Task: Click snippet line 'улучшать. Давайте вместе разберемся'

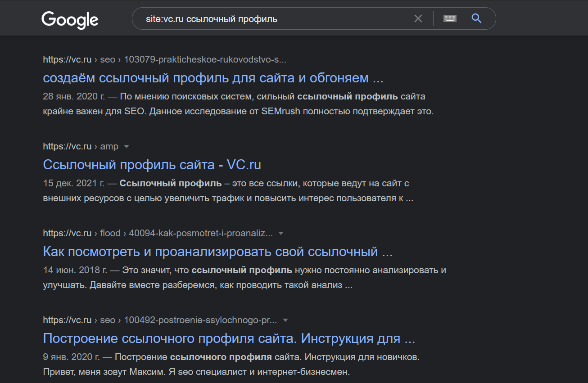Action: [198, 285]
